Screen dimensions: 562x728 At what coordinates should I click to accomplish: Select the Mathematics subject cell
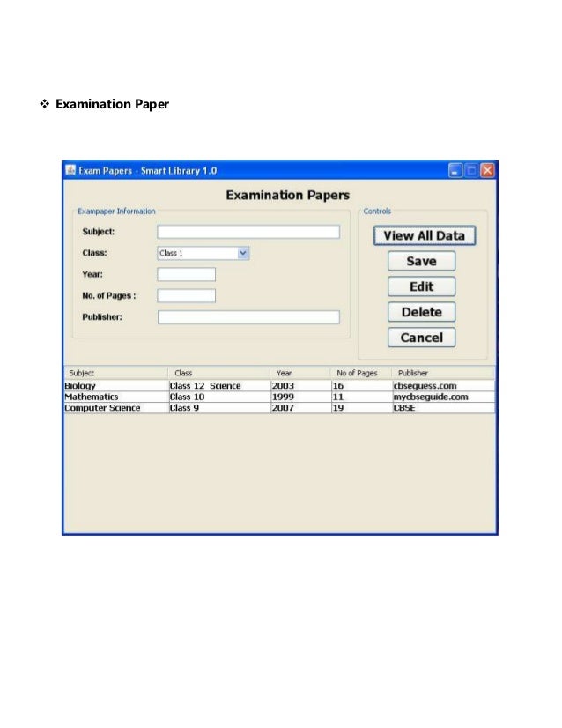click(x=116, y=397)
